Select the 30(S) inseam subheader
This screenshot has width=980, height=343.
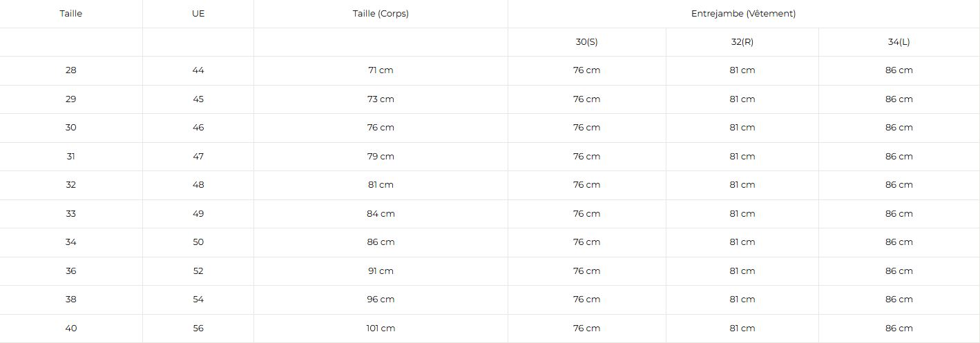[x=586, y=42]
